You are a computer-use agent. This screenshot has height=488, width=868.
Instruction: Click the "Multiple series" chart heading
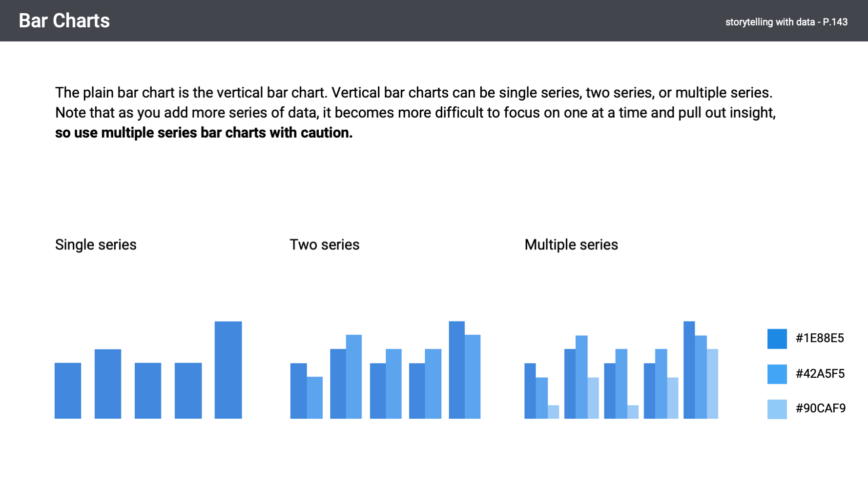[x=571, y=245]
